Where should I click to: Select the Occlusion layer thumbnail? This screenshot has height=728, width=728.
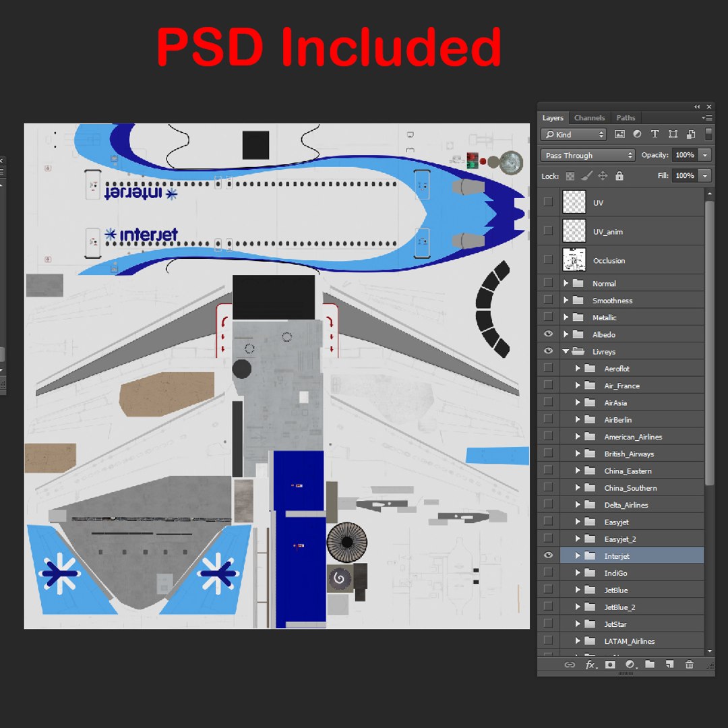(x=574, y=260)
